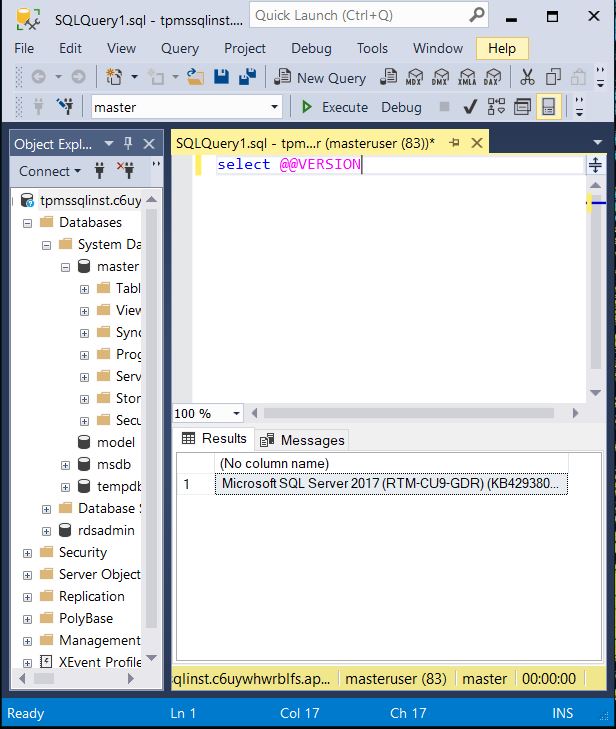Expand the tempdb database node
The height and width of the screenshot is (729, 616).
(x=66, y=487)
